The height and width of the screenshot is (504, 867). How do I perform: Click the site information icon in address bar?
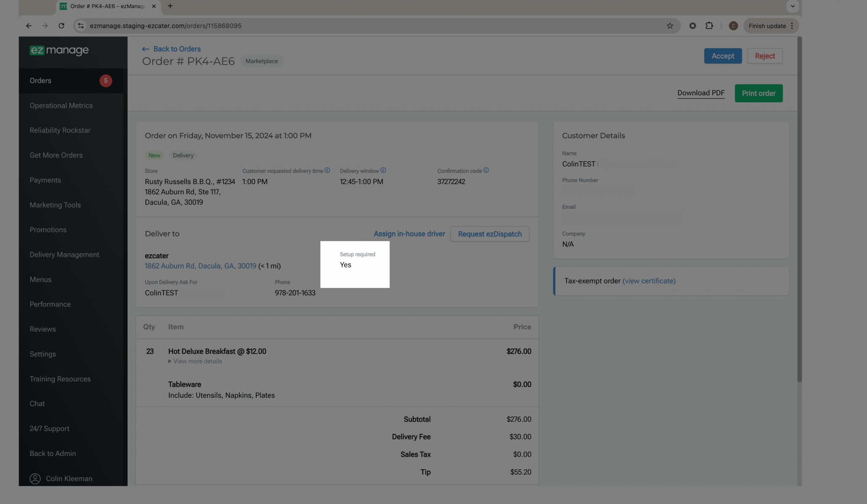coord(81,26)
